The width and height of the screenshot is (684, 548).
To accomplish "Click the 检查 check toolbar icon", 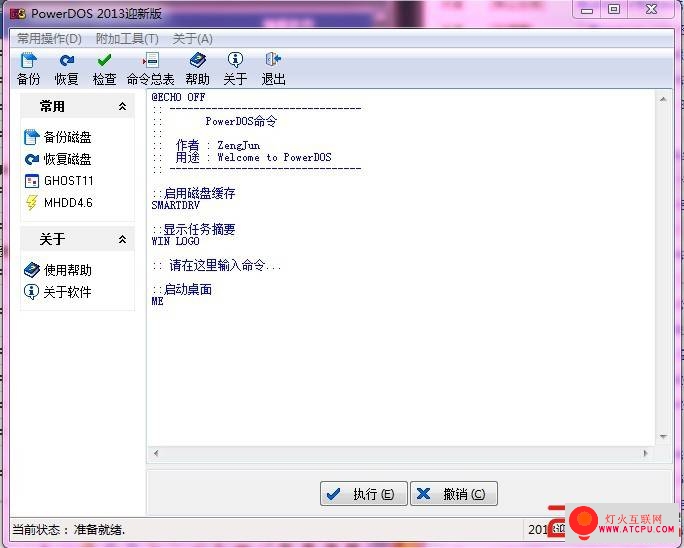I will 105,60.
